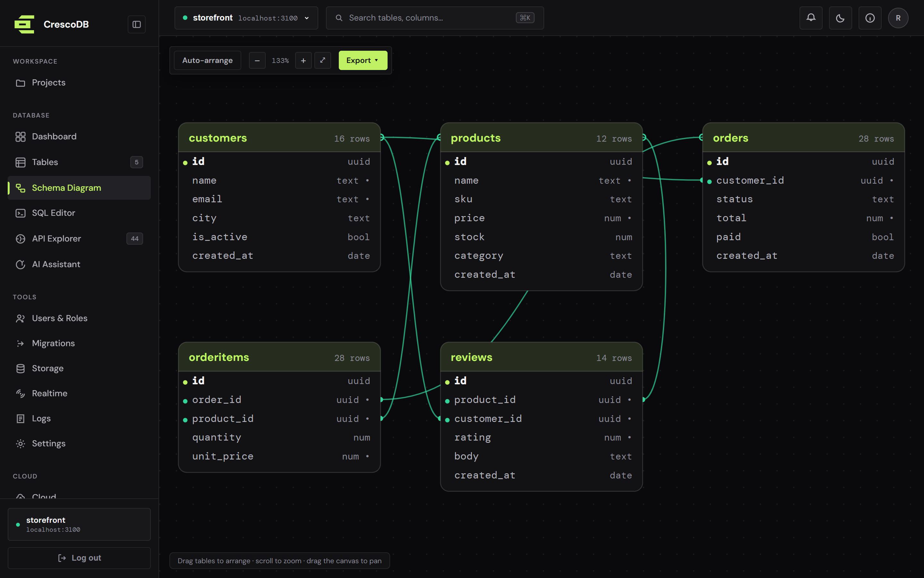This screenshot has width=924, height=578.
Task: Go to Dashboard
Action: (79, 136)
